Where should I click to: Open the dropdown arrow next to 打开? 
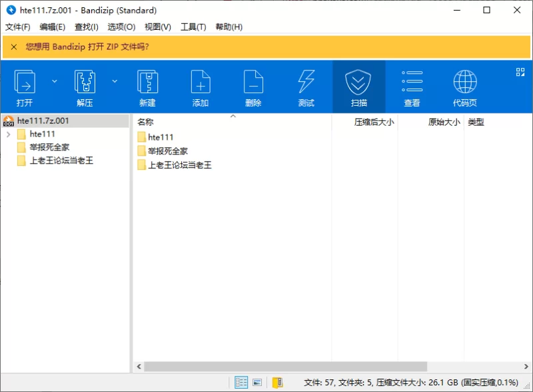pyautogui.click(x=55, y=81)
